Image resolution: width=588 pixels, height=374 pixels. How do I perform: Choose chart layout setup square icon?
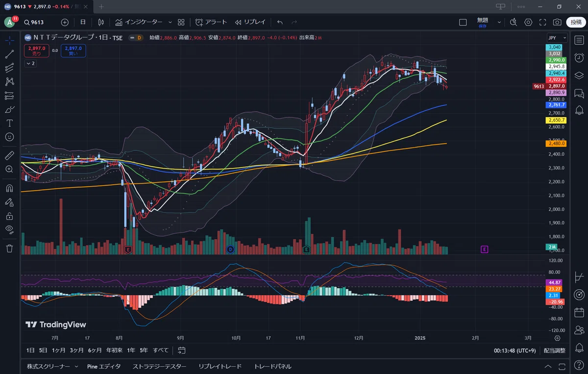point(463,22)
